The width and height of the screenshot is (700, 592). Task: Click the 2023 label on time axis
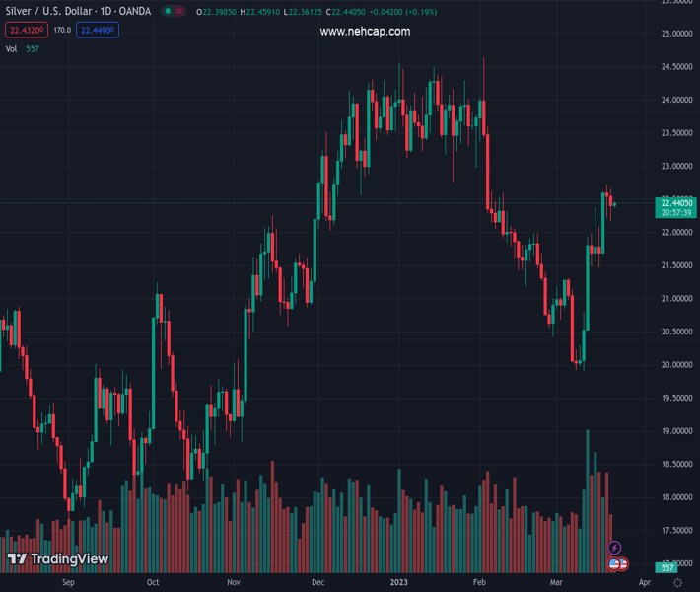[399, 583]
